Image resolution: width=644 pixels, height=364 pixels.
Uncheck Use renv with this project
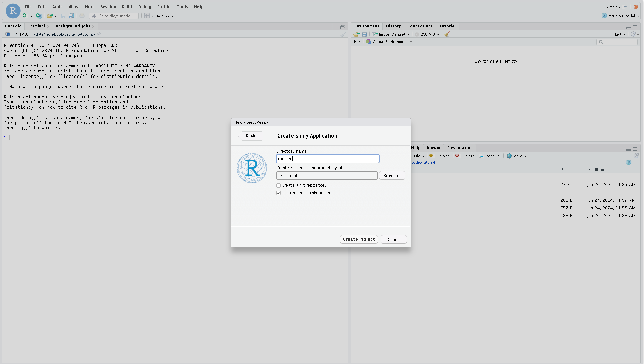(279, 193)
